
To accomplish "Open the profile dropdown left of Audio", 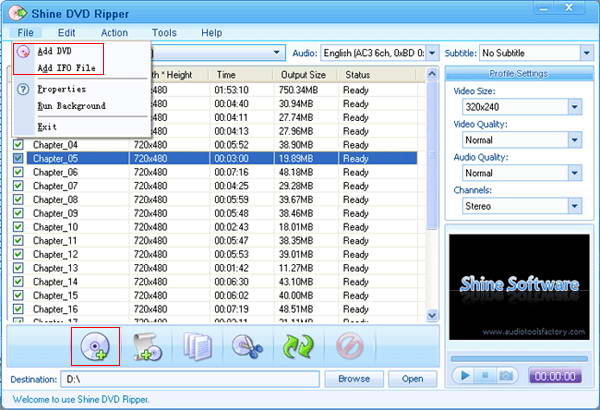I will (276, 52).
